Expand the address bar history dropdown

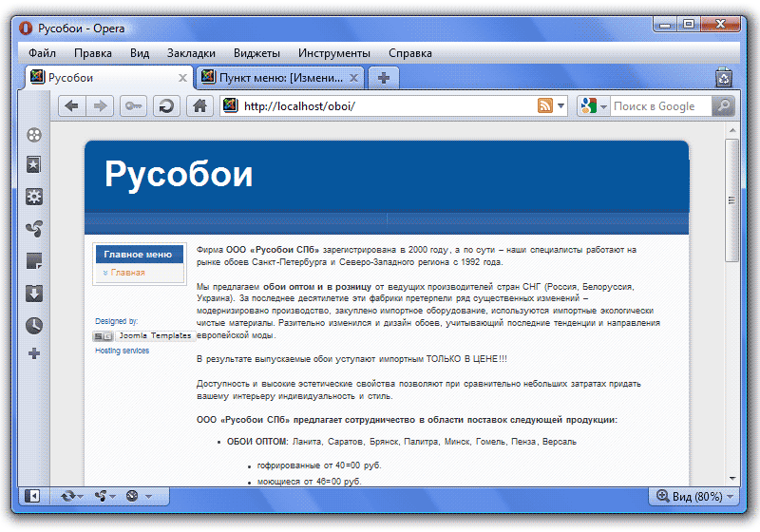[x=560, y=106]
